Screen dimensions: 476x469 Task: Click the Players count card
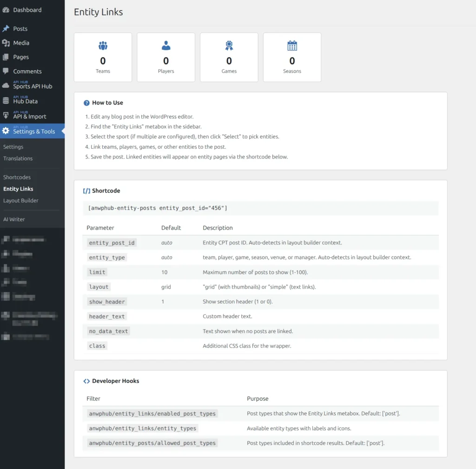(166, 57)
